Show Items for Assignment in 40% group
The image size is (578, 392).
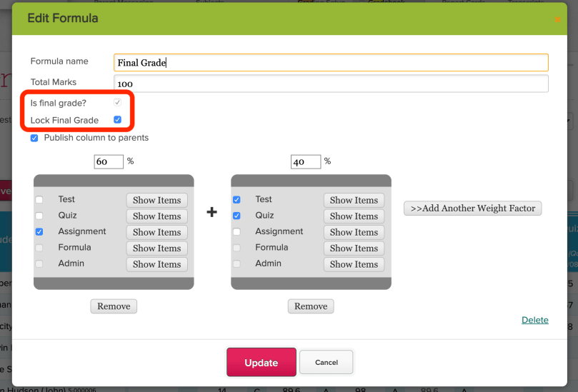[x=354, y=232]
